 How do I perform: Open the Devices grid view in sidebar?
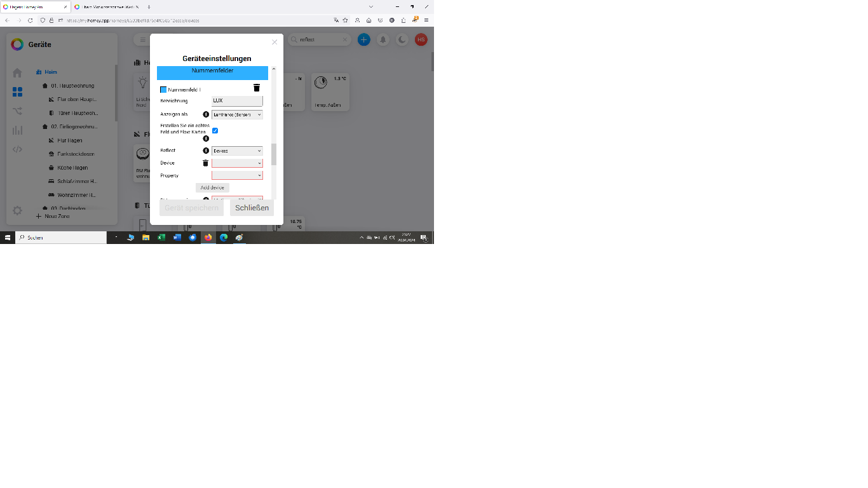(17, 92)
